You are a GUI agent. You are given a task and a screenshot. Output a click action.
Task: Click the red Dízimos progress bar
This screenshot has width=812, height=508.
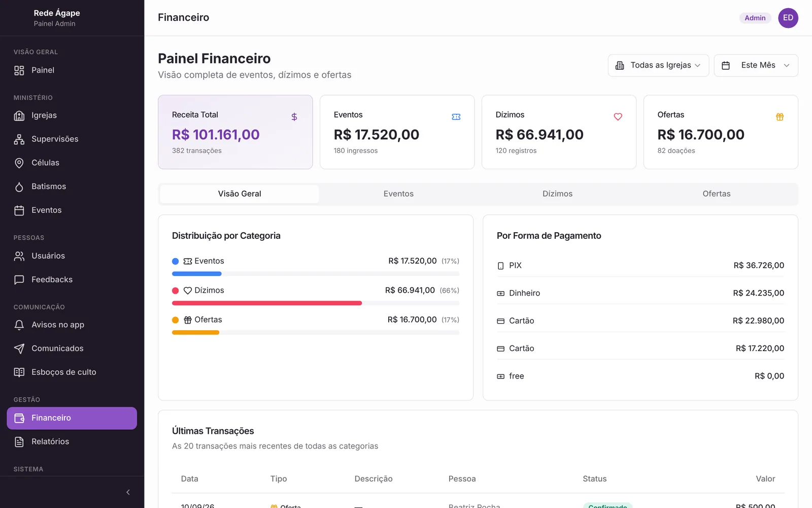point(267,303)
